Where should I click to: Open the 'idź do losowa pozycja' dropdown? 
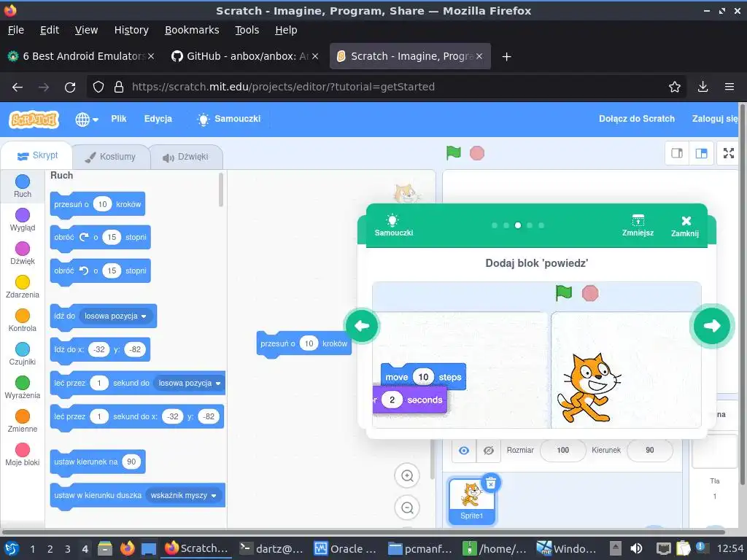click(115, 316)
